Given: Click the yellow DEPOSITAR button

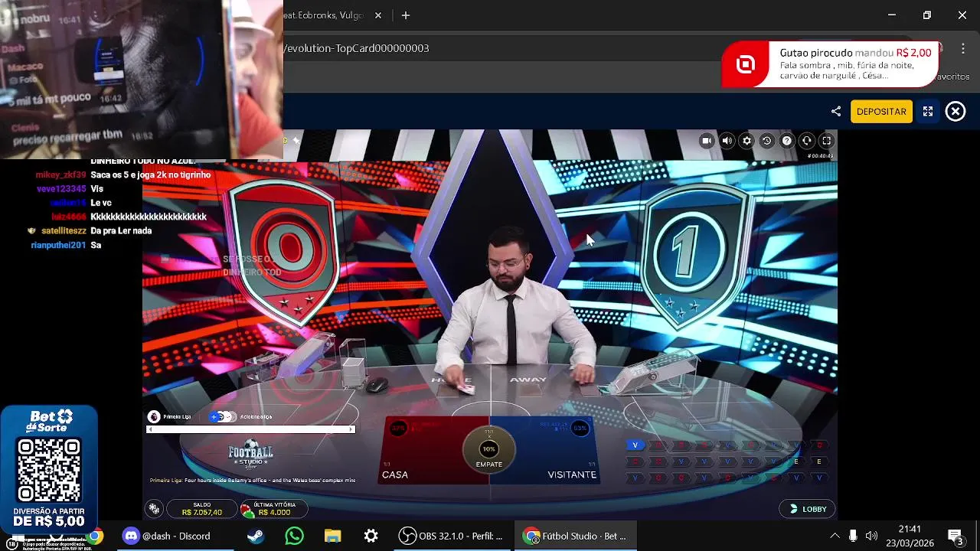Looking at the screenshot, I should coord(881,112).
